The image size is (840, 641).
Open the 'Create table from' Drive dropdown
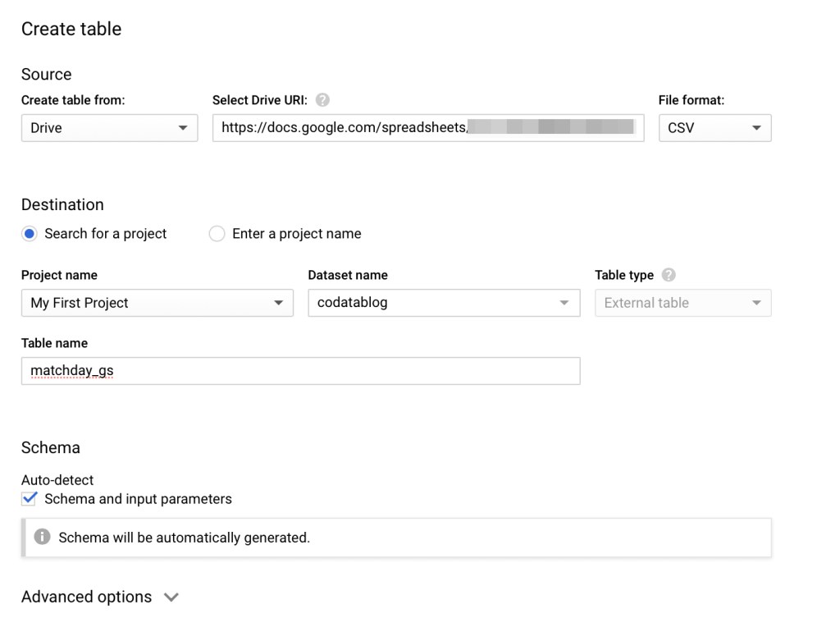pyautogui.click(x=109, y=128)
